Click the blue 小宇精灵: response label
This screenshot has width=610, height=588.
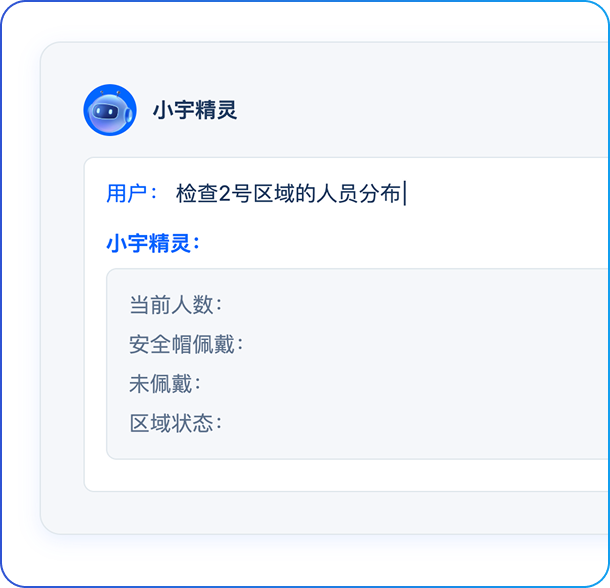153,243
